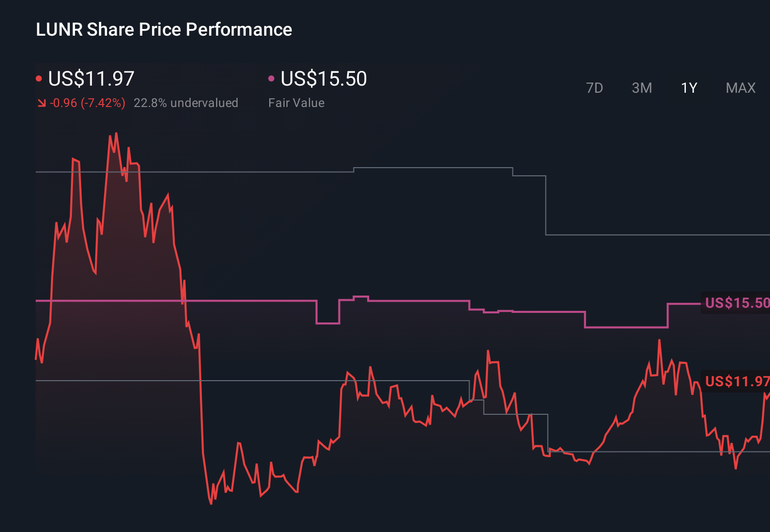Click the 22.8% undervalued label
This screenshot has width=770, height=532.
(186, 102)
